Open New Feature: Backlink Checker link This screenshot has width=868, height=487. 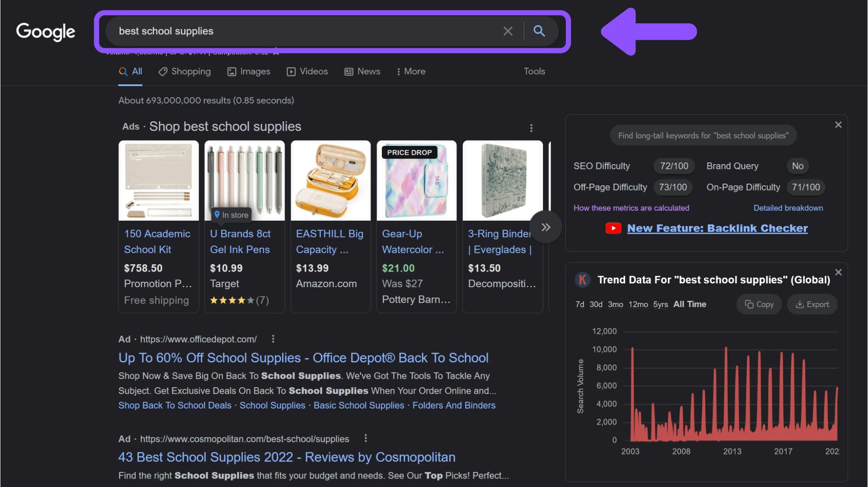tap(717, 228)
